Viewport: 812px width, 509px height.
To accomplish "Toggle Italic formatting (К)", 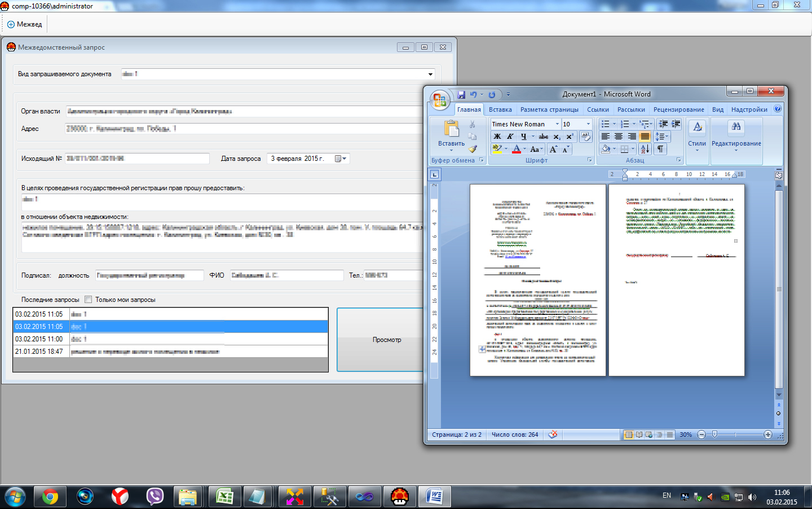I will (x=510, y=137).
